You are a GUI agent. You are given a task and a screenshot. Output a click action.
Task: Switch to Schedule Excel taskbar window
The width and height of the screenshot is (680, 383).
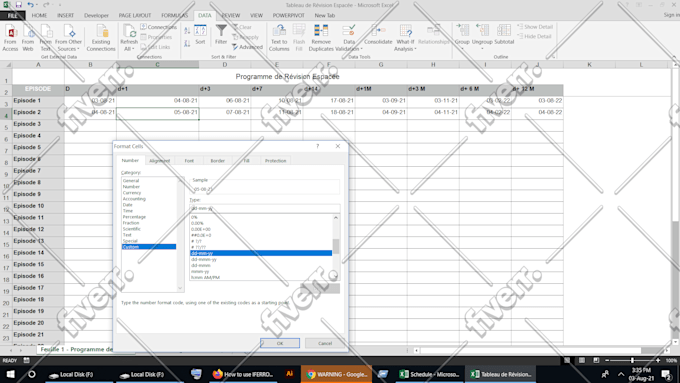click(429, 374)
